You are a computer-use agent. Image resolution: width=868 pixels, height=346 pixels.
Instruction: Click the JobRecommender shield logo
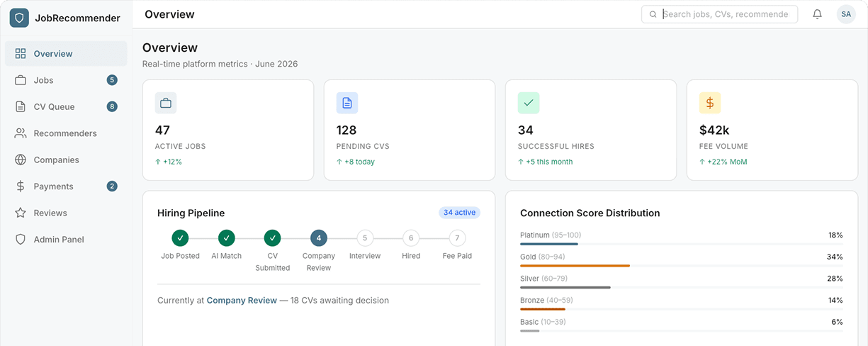pyautogui.click(x=19, y=18)
